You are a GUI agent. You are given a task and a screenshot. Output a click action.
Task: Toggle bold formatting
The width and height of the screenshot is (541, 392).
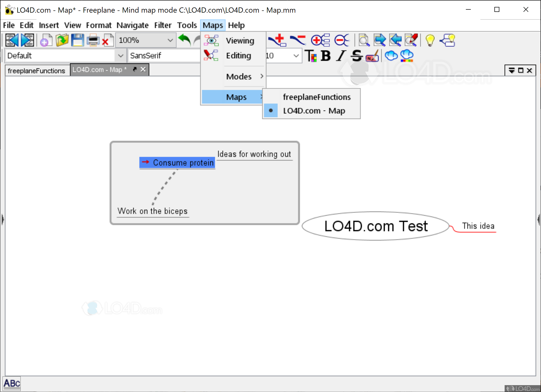[x=326, y=56]
